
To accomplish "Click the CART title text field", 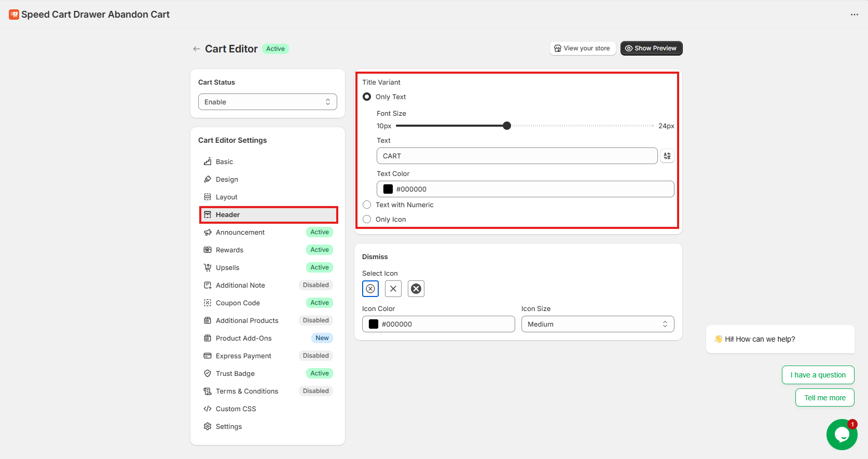I will pyautogui.click(x=517, y=156).
